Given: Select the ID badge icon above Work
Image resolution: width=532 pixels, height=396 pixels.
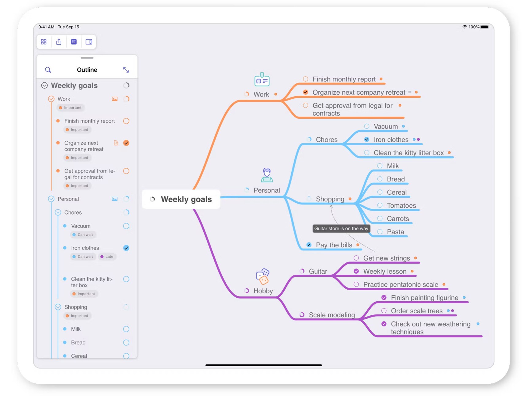Looking at the screenshot, I should 262,79.
